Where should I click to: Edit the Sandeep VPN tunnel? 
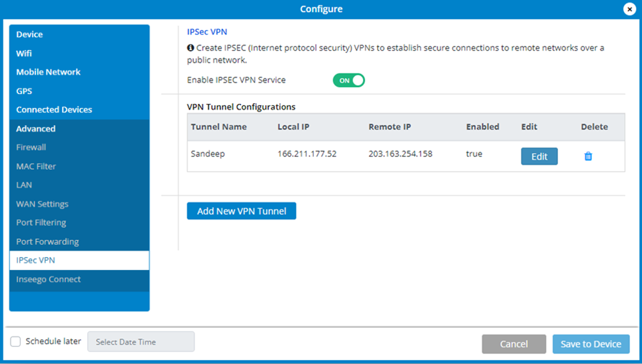(x=539, y=156)
